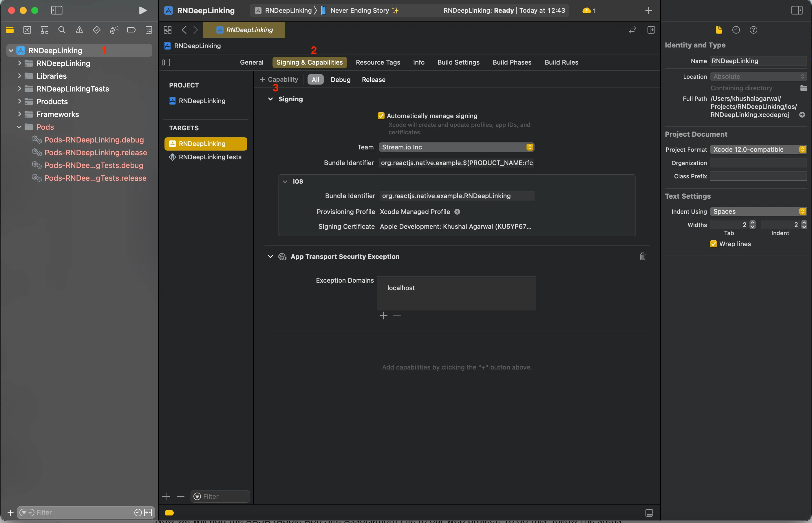Click Team dropdown to change team
The image size is (812, 523).
click(456, 147)
